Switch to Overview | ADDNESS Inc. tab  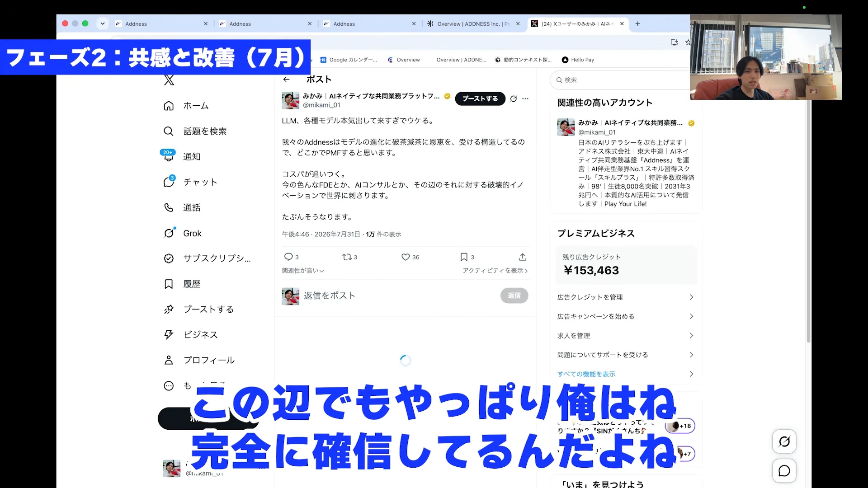[474, 24]
